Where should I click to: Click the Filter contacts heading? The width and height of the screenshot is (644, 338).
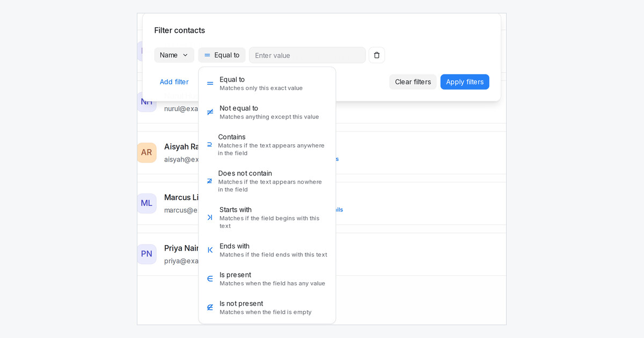point(180,30)
